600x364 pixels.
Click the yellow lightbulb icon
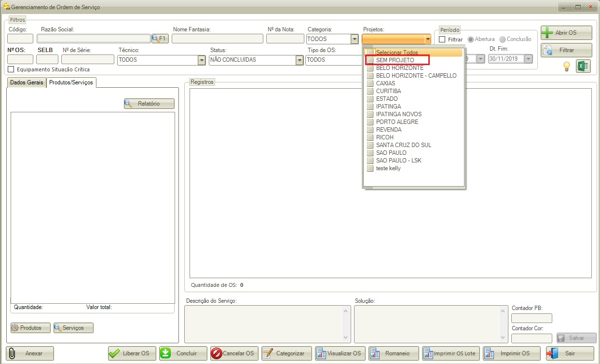(567, 67)
